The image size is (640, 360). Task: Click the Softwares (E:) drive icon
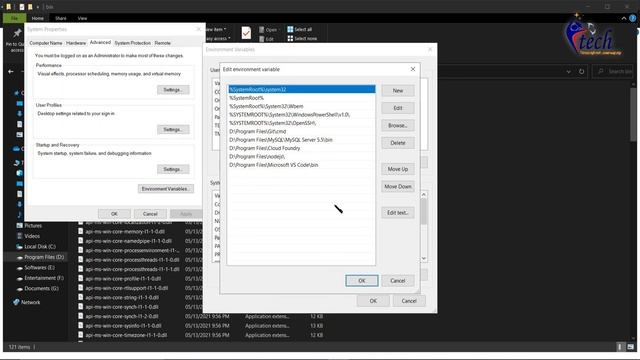20,268
